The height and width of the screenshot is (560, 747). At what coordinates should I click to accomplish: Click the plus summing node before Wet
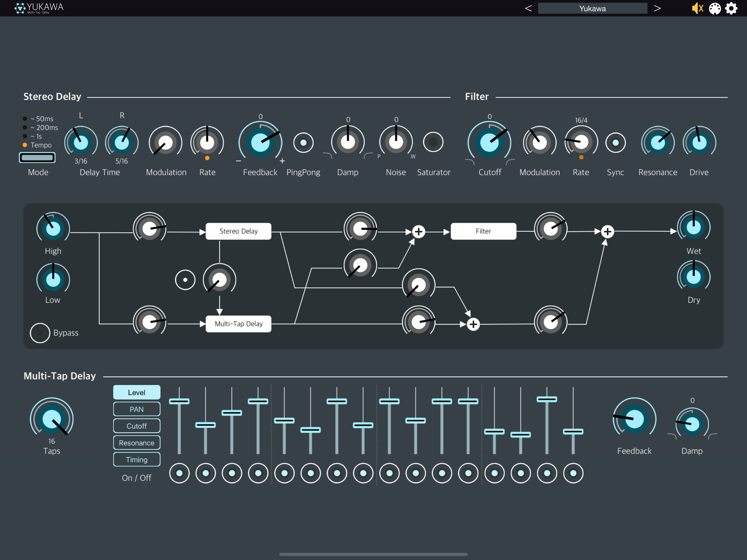tap(607, 232)
